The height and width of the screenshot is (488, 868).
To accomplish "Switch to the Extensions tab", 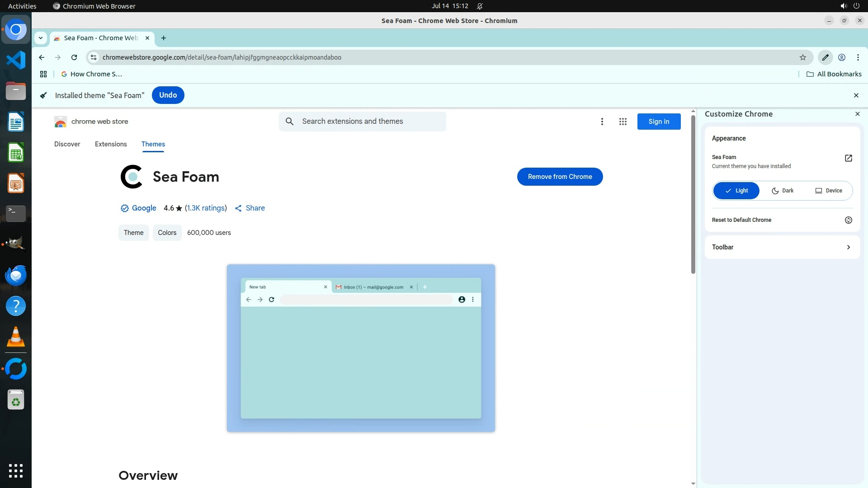I will (111, 144).
